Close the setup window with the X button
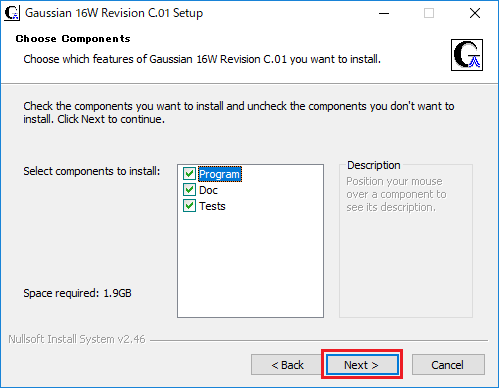This screenshot has width=499, height=388. 475,13
